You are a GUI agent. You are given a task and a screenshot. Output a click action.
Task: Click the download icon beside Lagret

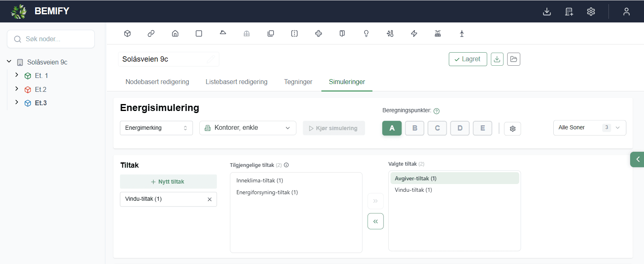(x=497, y=59)
